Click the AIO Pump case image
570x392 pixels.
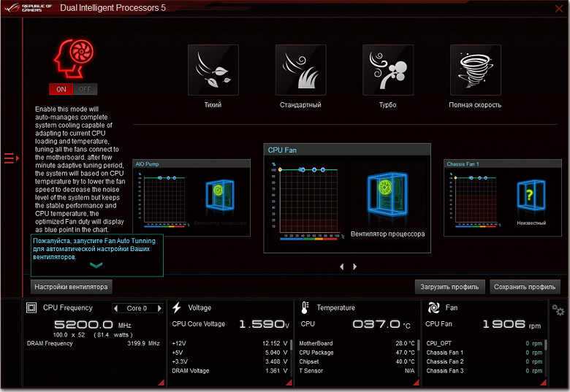[220, 194]
